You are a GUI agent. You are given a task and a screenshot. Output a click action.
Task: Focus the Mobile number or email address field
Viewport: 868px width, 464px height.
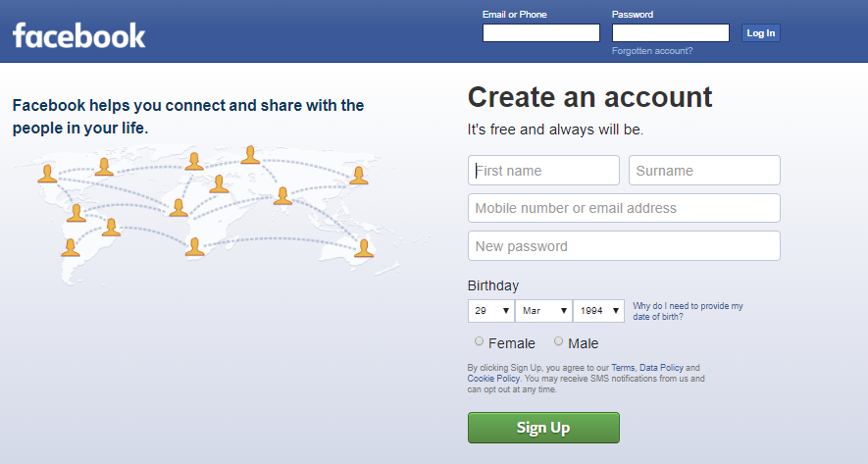[624, 208]
